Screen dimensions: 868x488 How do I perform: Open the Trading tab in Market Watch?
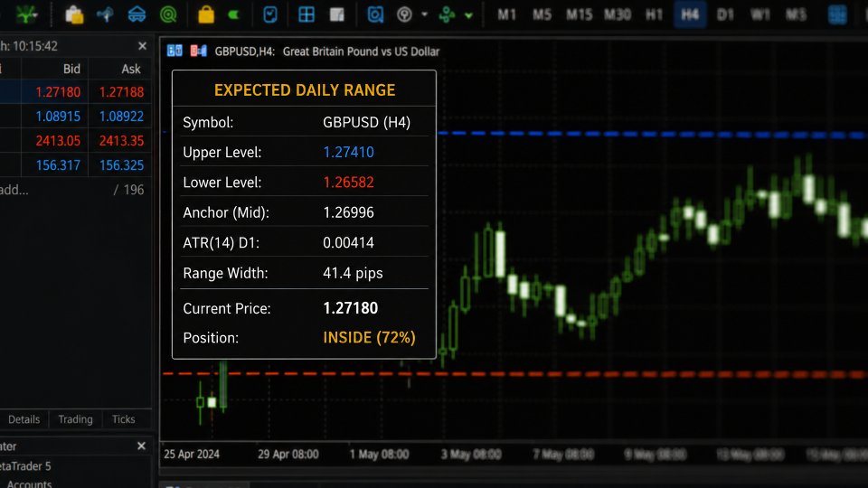75,419
